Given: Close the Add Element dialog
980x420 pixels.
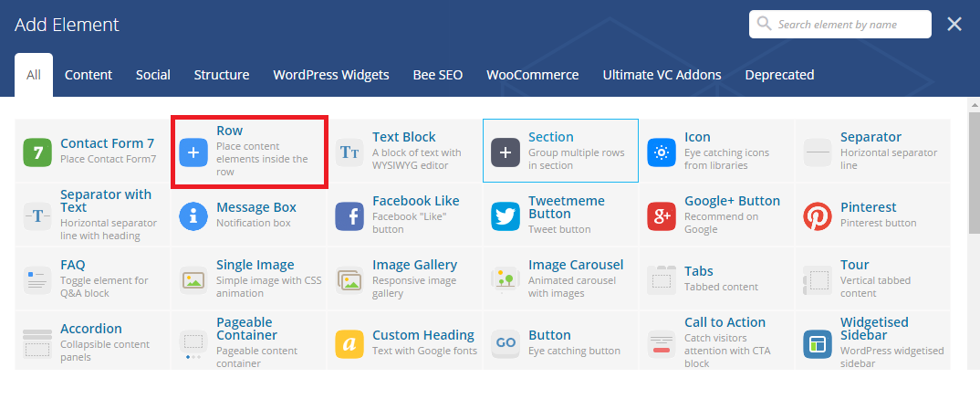Looking at the screenshot, I should click(x=954, y=24).
